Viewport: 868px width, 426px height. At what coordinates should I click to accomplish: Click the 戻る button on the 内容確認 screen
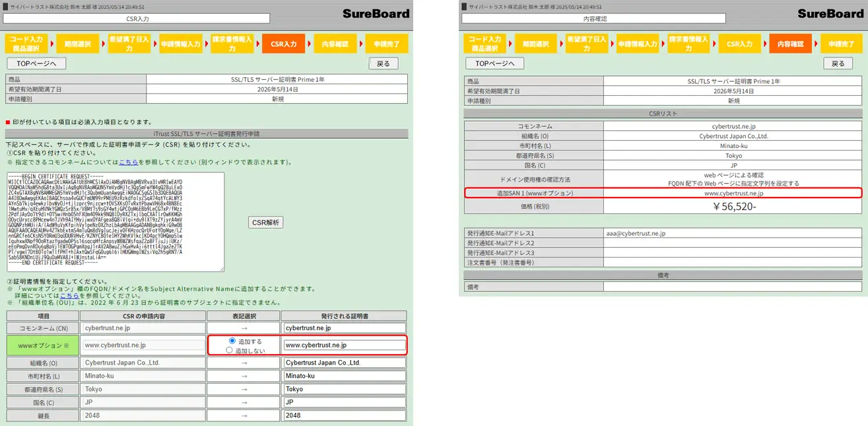[x=839, y=63]
